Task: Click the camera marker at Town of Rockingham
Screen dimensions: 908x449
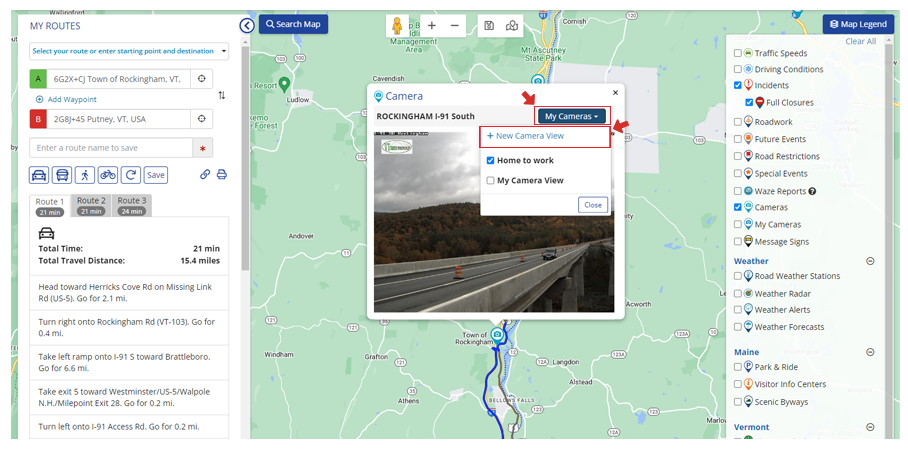Action: click(x=497, y=335)
